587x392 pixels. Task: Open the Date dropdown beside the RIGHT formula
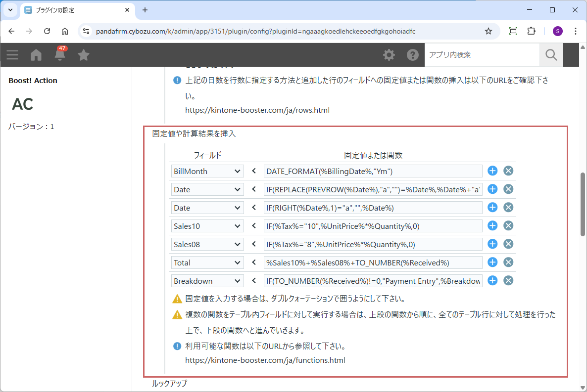coord(207,208)
